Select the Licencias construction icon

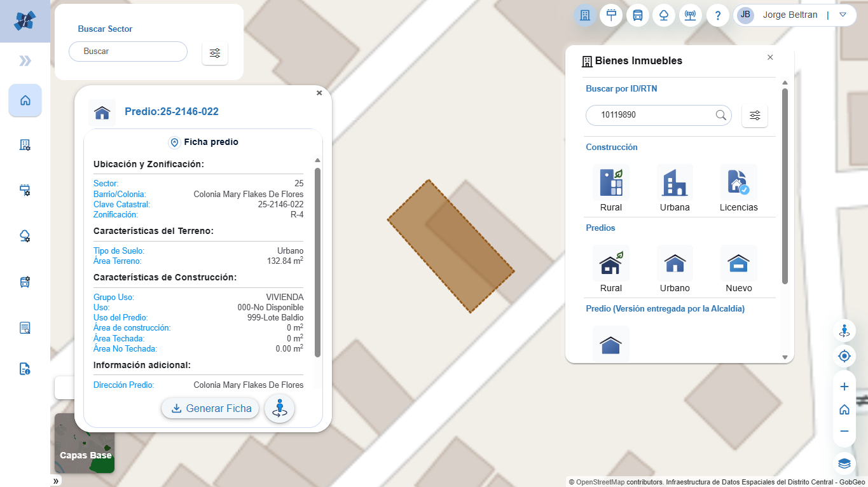pos(738,183)
